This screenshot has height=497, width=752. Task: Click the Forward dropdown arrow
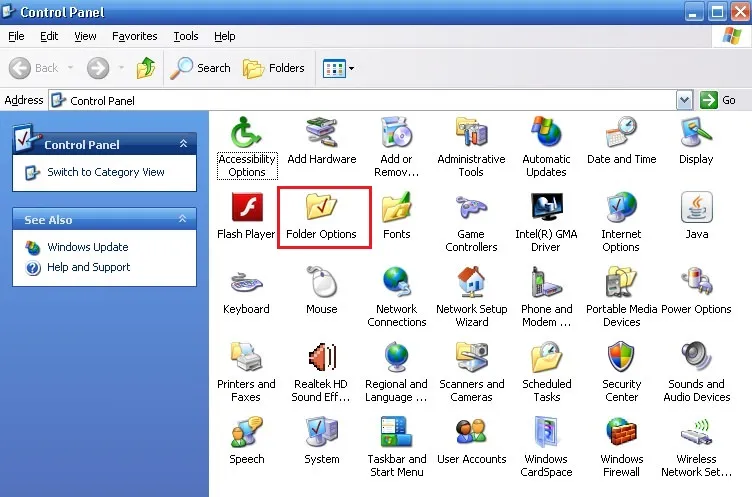pos(121,68)
